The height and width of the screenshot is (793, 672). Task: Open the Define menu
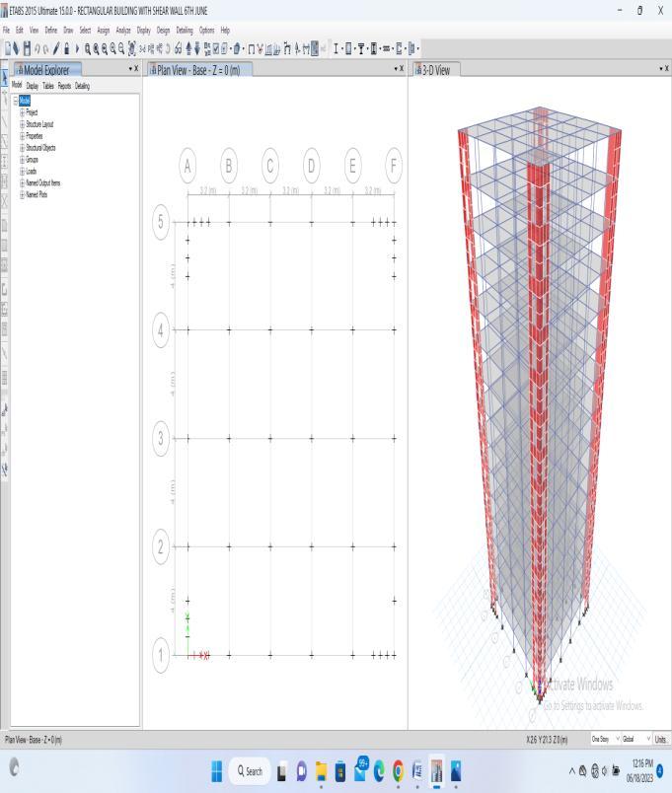51,31
